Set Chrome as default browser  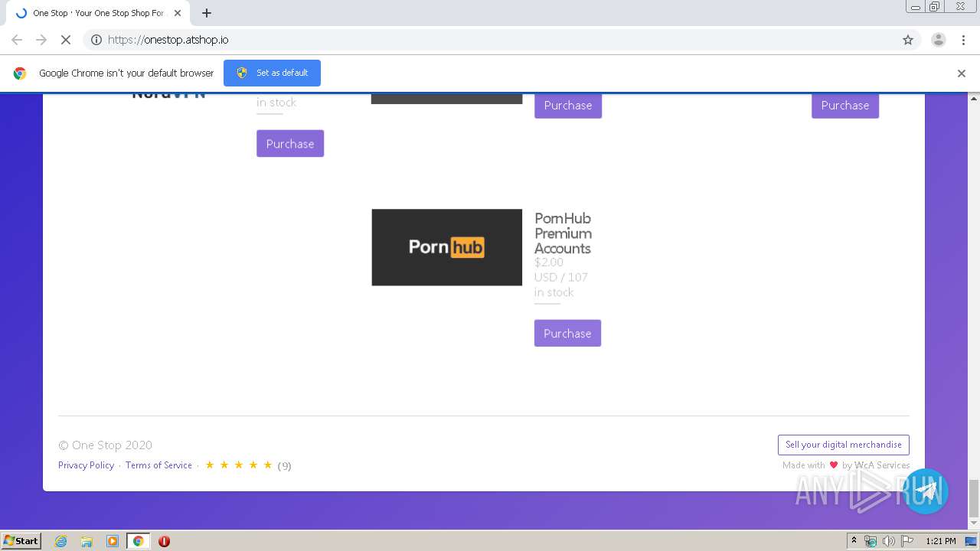click(272, 73)
